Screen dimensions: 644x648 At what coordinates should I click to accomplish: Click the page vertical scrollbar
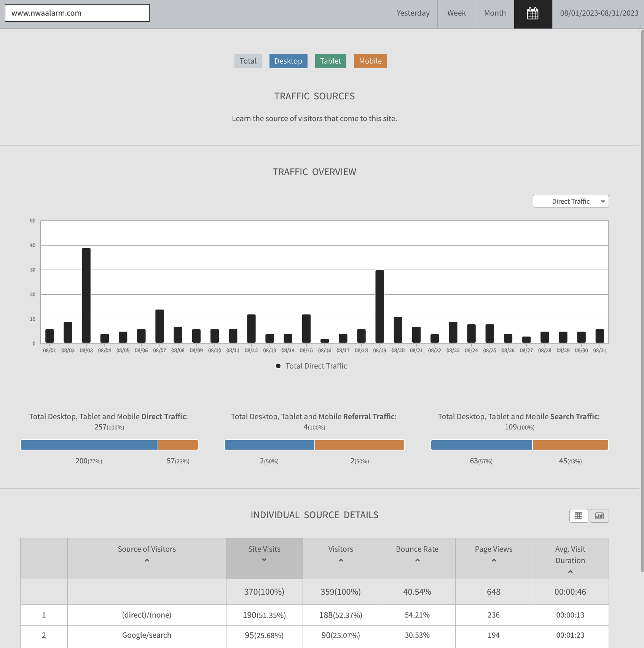(642, 301)
